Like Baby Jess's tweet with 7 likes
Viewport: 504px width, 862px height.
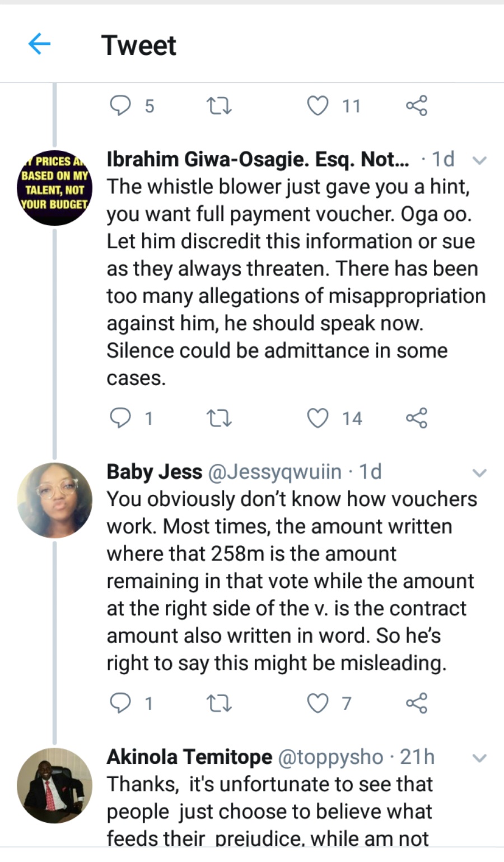[318, 703]
